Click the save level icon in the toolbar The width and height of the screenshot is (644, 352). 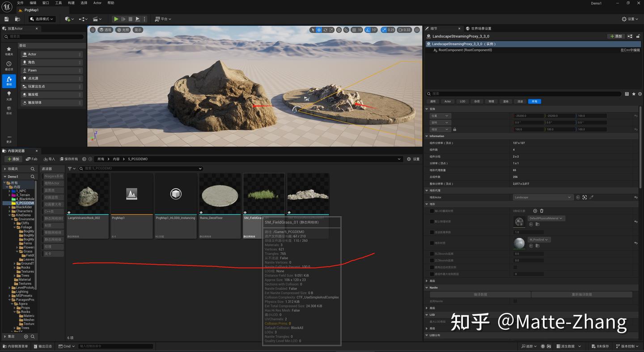coord(7,19)
